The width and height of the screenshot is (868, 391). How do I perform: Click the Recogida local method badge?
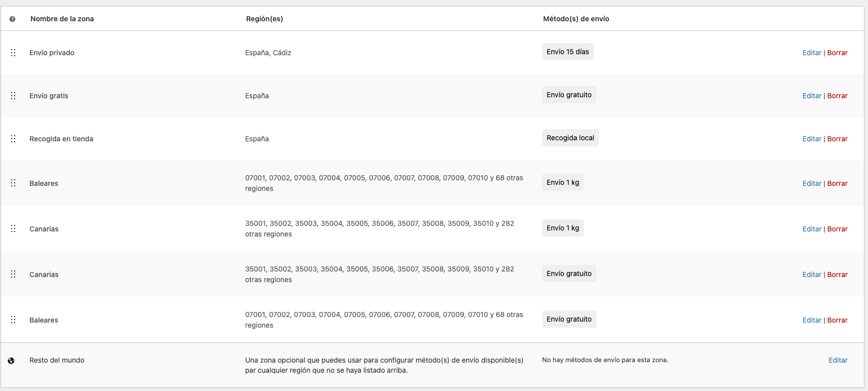pos(570,138)
